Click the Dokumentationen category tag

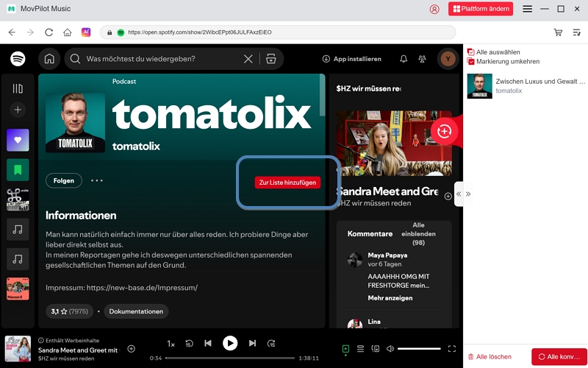point(136,311)
